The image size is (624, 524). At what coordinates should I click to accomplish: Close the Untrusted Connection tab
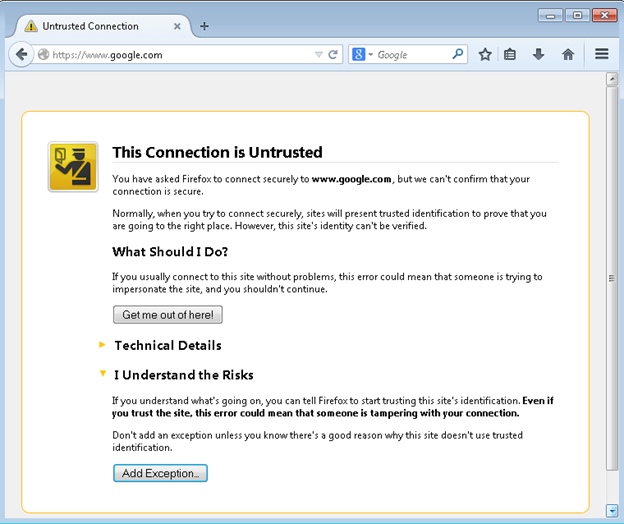click(177, 26)
